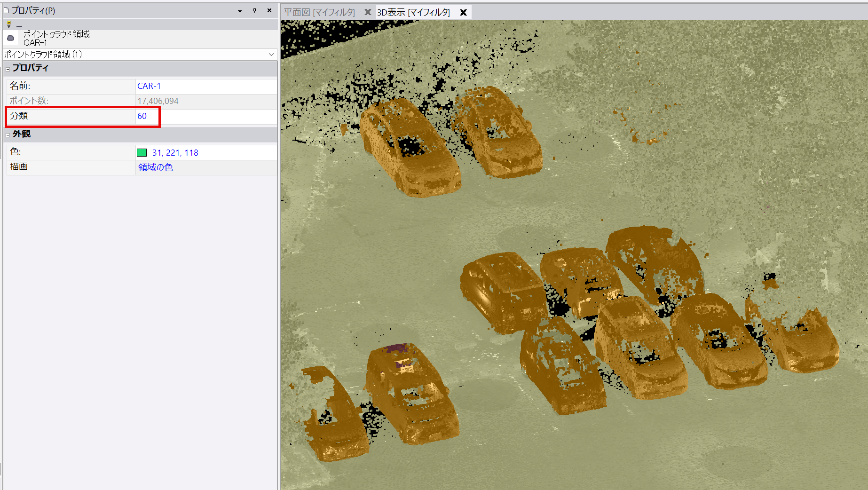
Task: Click the gray point cloud region icon
Action: [11, 38]
